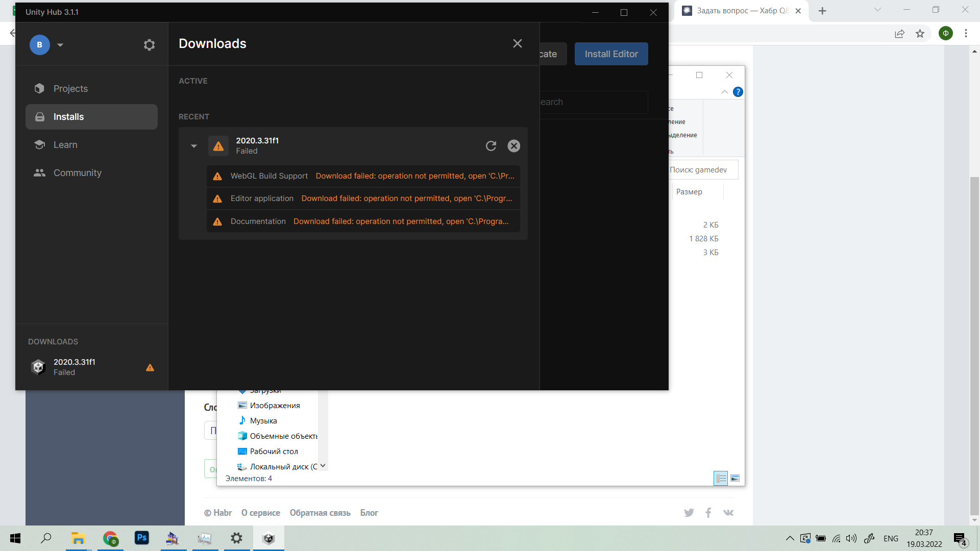
Task: Open sidebar 2020.3.31f1 failed download entry
Action: [91, 367]
